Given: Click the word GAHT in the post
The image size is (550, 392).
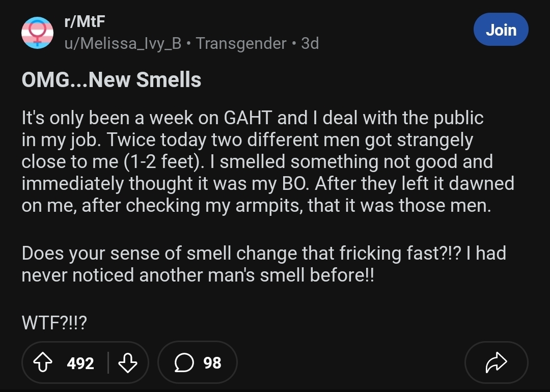Looking at the screenshot, I should coord(250,118).
